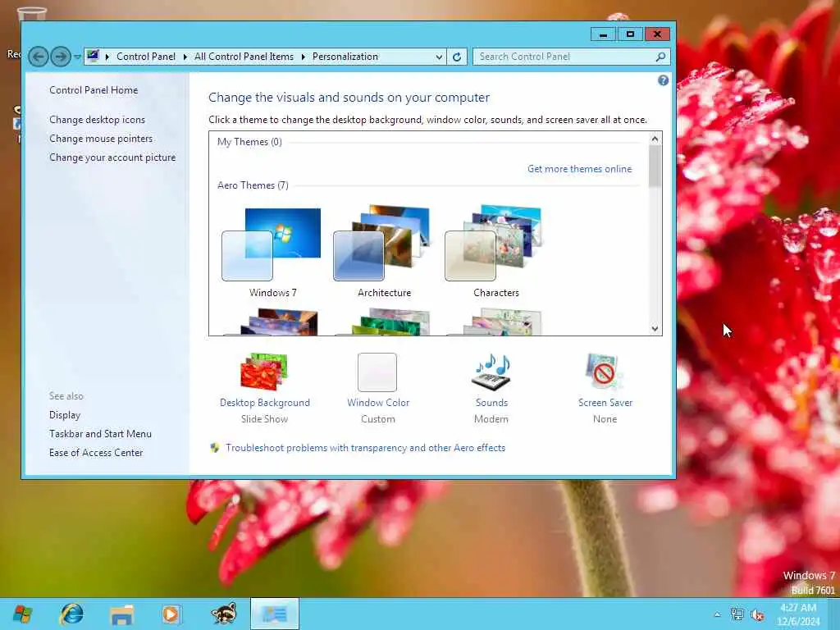Go to Control Panel Home
840x630 pixels.
pyautogui.click(x=94, y=90)
